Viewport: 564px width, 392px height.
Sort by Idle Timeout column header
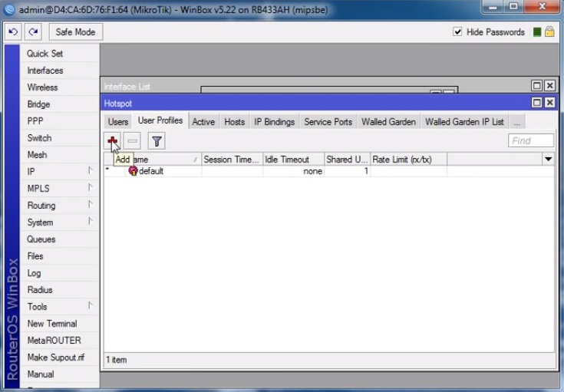(293, 160)
